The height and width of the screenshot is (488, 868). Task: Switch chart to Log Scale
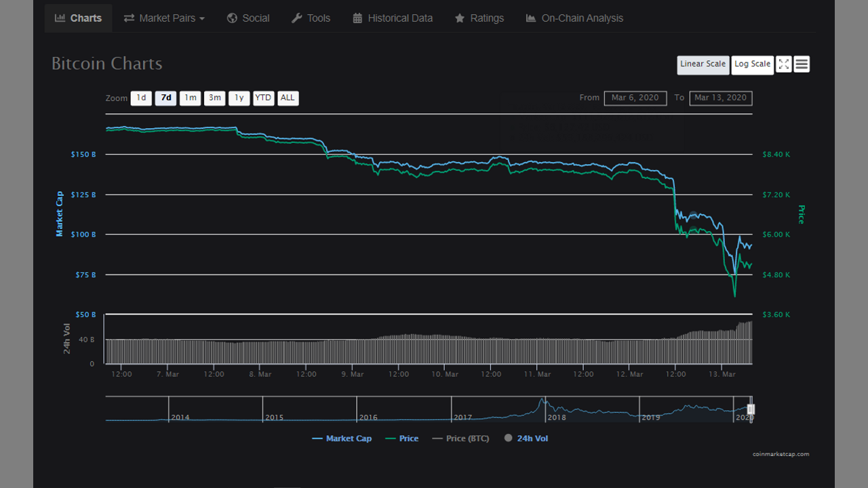coord(752,64)
